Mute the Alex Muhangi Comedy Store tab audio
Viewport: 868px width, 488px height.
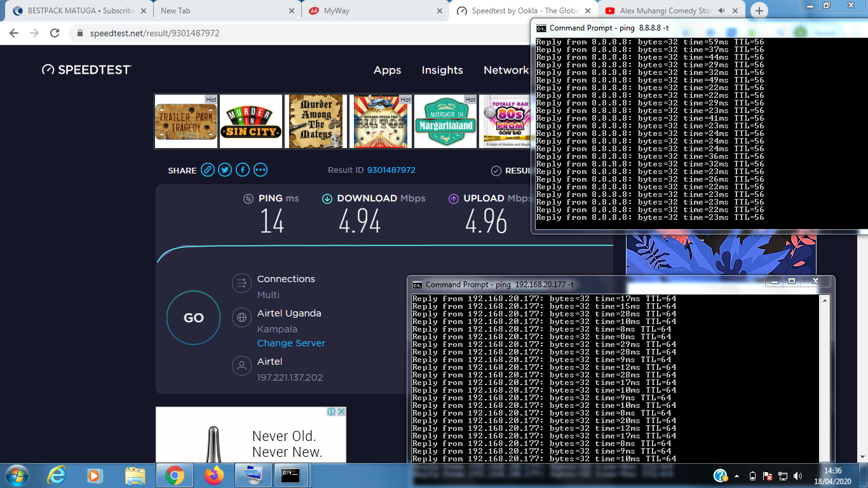click(x=721, y=11)
